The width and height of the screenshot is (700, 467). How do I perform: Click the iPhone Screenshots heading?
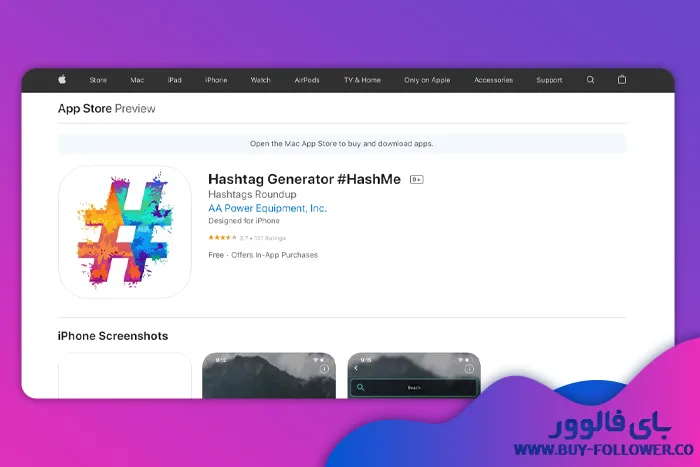[113, 336]
